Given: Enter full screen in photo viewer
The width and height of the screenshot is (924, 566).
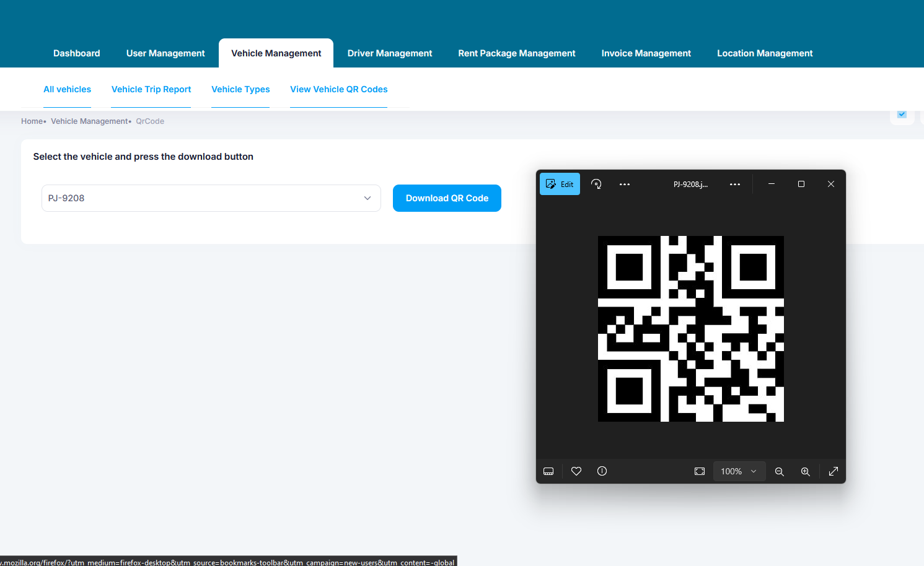Looking at the screenshot, I should pos(834,471).
